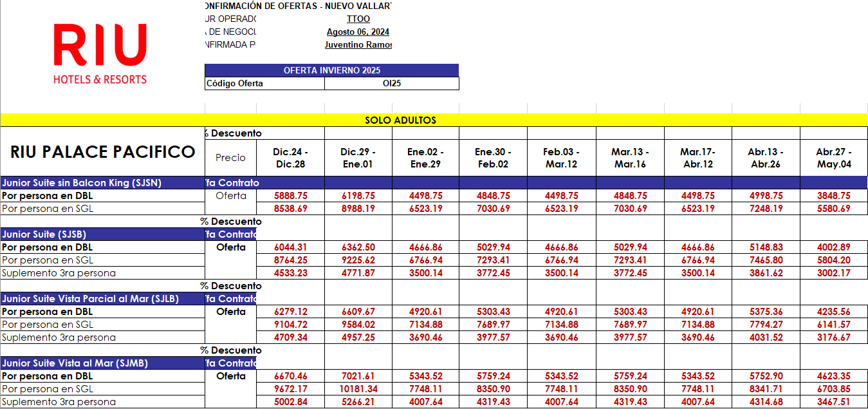868x409 pixels.
Task: Click the Junior Suite (SJSB) section header
Action: [102, 234]
